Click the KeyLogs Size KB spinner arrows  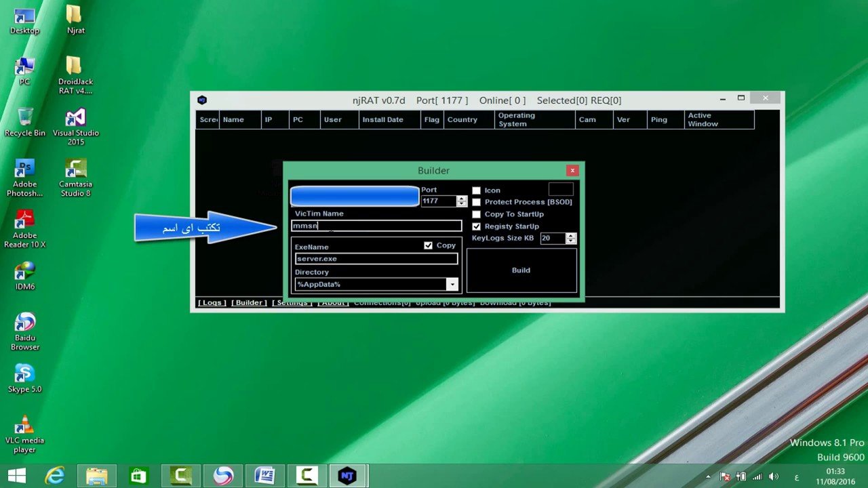(570, 238)
